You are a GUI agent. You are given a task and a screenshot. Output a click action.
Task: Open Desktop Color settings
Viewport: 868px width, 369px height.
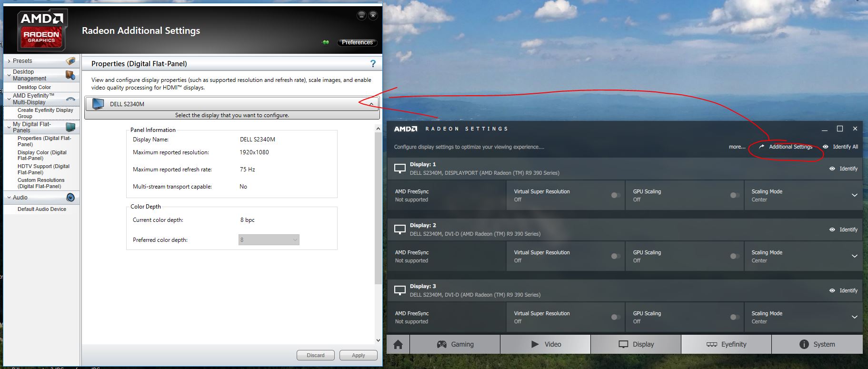coord(34,87)
